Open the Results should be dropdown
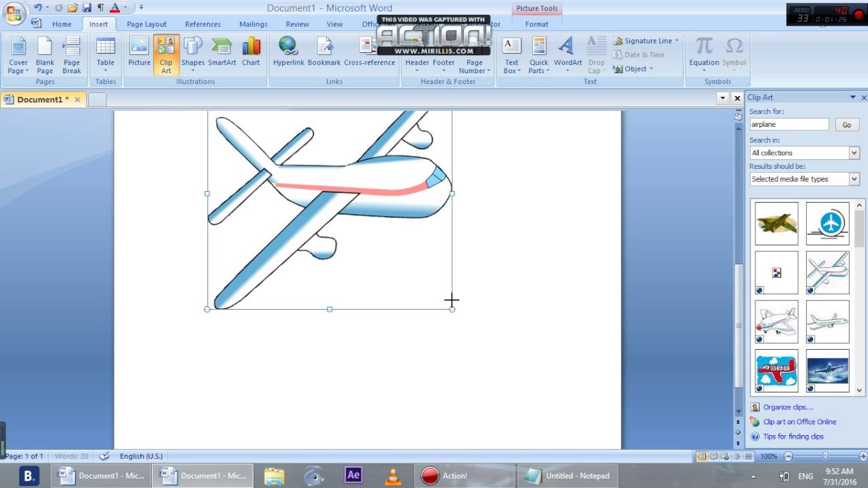Viewport: 868px width, 488px height. coord(854,178)
